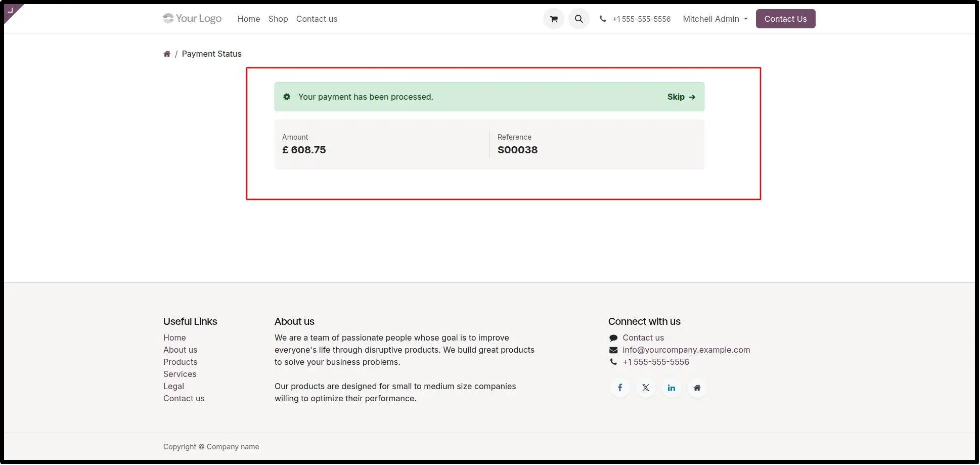This screenshot has width=980, height=465.
Task: Open the Facebook social icon
Action: click(x=620, y=388)
